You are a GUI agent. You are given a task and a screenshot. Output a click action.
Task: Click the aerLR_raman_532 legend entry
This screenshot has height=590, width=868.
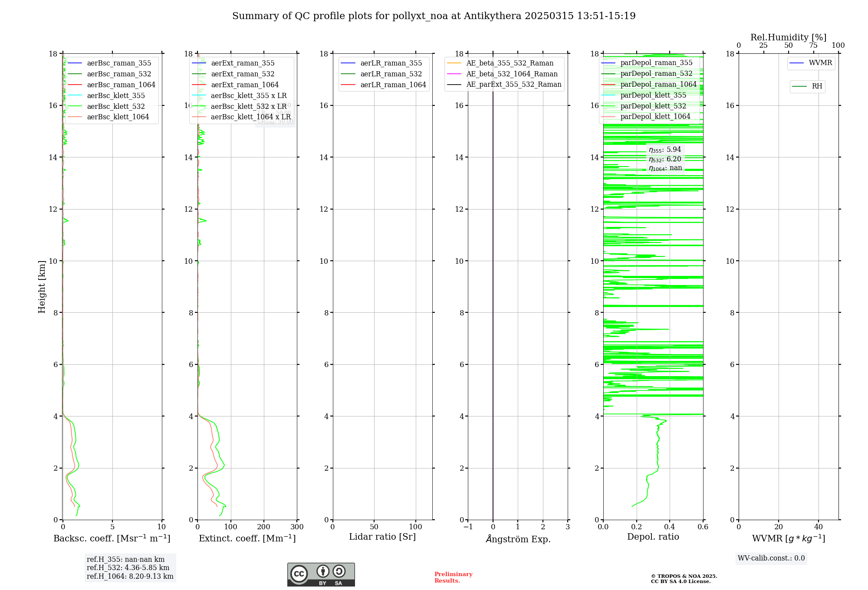coord(381,74)
